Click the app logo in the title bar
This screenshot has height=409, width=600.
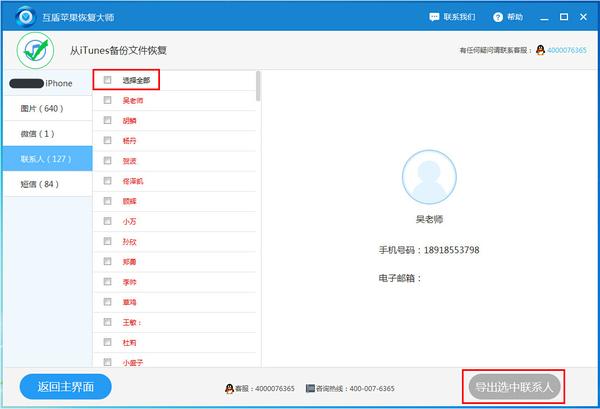coord(26,16)
